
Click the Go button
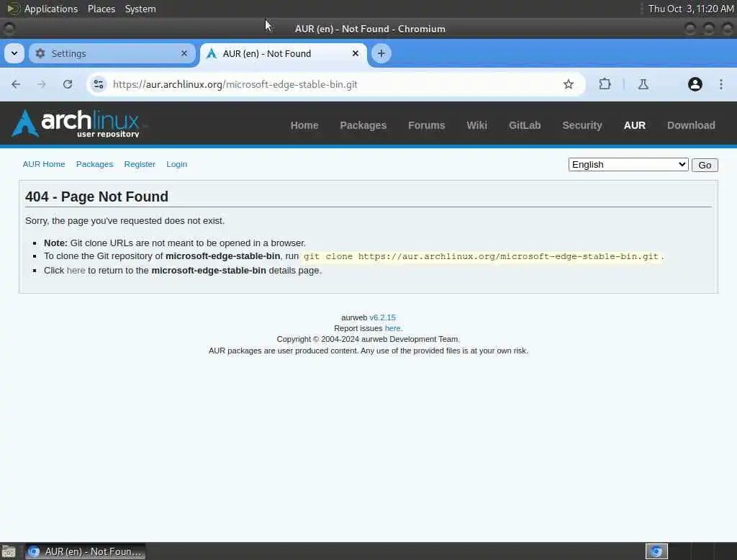tap(705, 165)
